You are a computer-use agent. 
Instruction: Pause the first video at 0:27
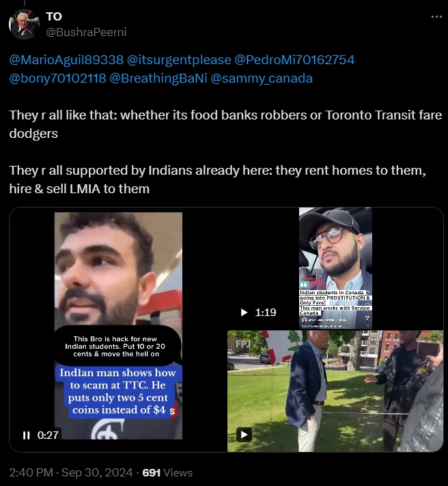(27, 435)
